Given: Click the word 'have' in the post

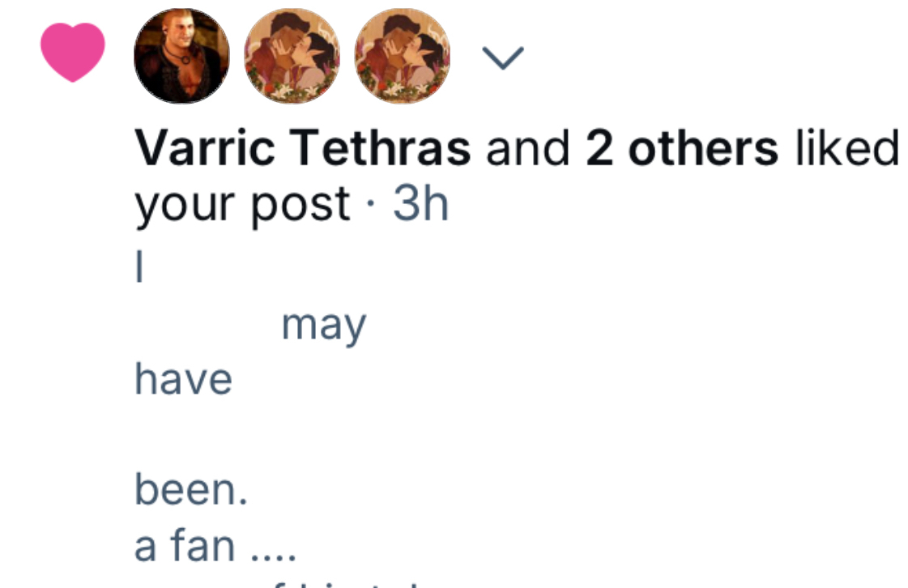Looking at the screenshot, I should pyautogui.click(x=183, y=379).
